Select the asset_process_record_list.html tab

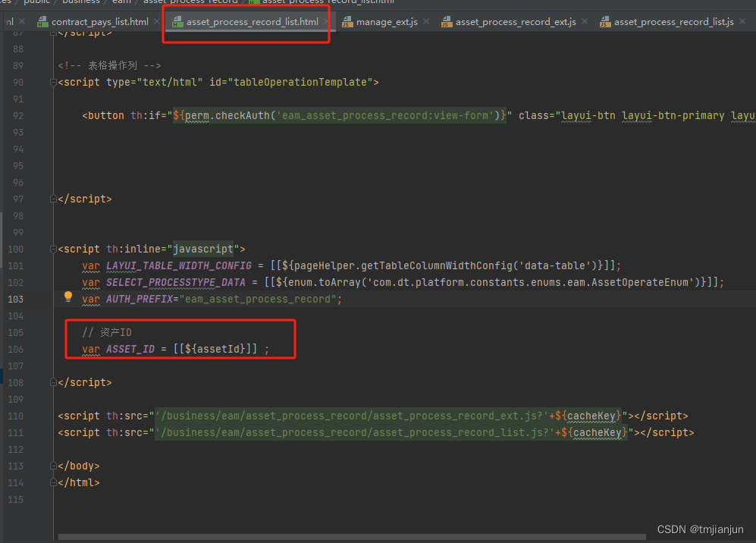click(253, 22)
